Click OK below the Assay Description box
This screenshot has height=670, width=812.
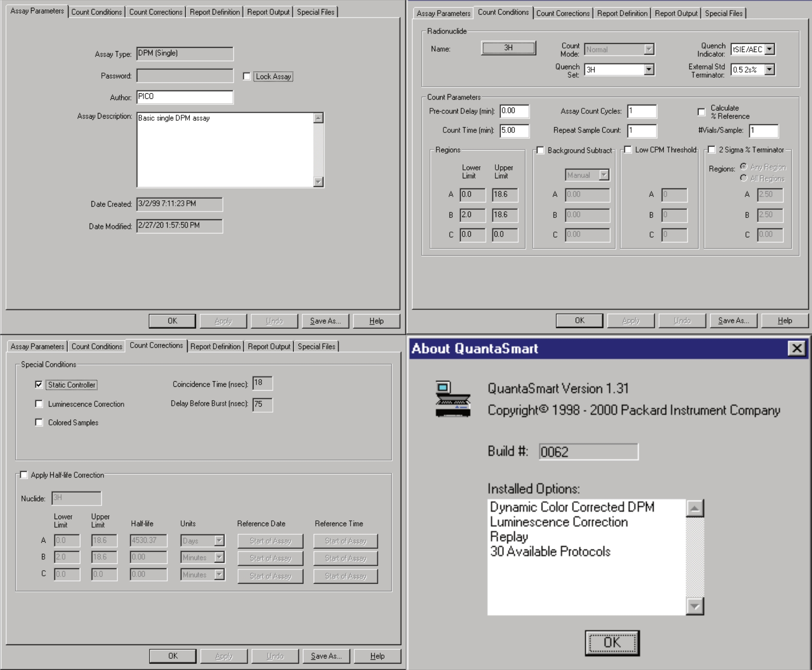pyautogui.click(x=172, y=321)
